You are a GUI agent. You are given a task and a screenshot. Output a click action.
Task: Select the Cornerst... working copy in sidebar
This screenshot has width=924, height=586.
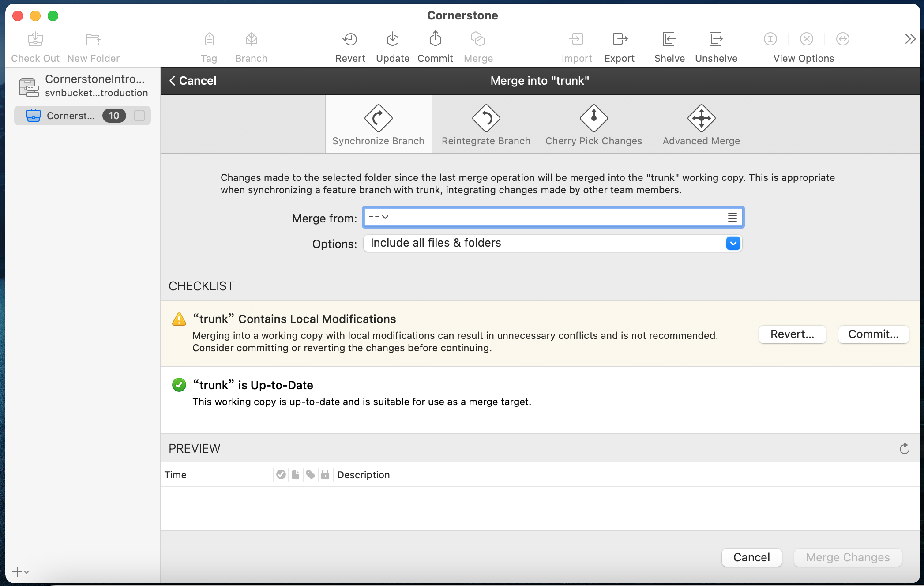click(x=83, y=116)
